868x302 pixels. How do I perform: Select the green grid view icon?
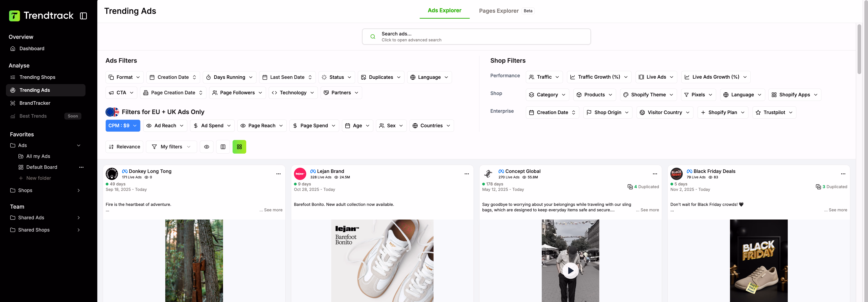(239, 147)
